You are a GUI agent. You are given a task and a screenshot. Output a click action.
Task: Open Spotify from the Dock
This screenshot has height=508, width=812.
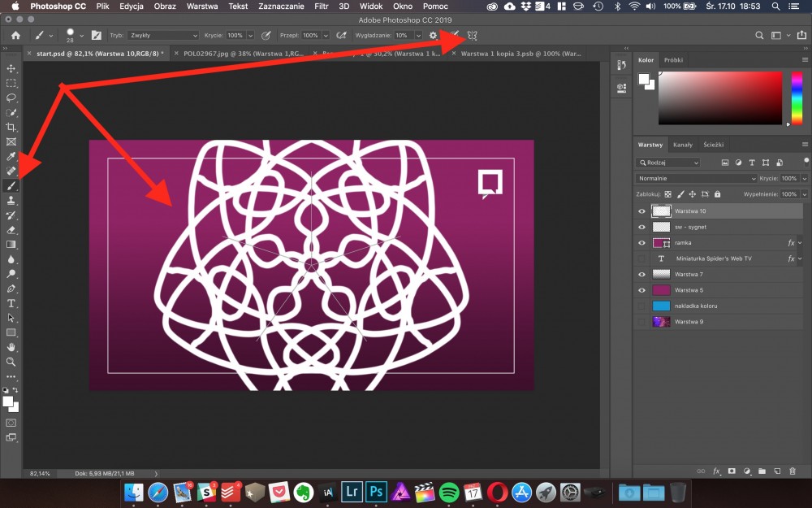449,492
